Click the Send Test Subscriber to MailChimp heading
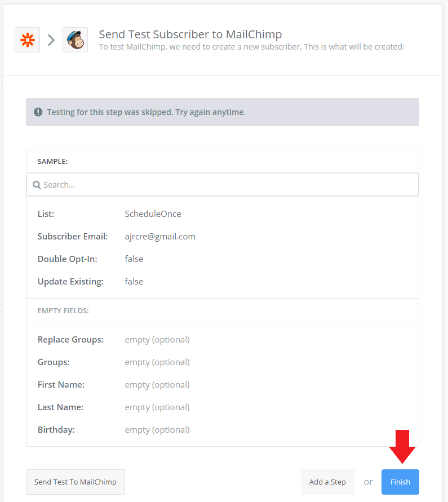The width and height of the screenshot is (448, 502). (x=190, y=34)
